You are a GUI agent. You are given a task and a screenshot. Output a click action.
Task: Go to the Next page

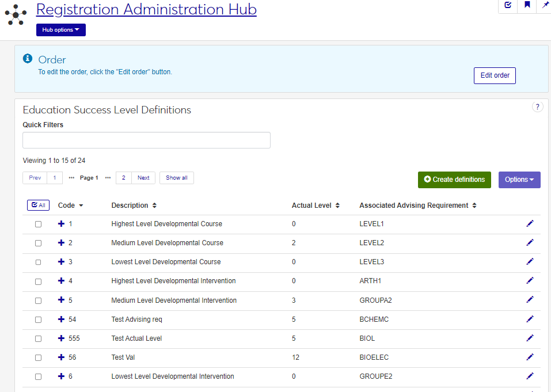coord(143,178)
